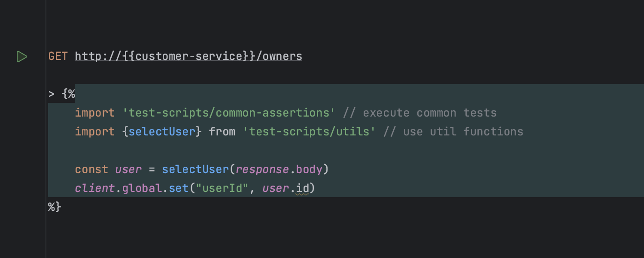Click 'response' in response.body
This screenshot has height=258, width=644.
point(262,169)
